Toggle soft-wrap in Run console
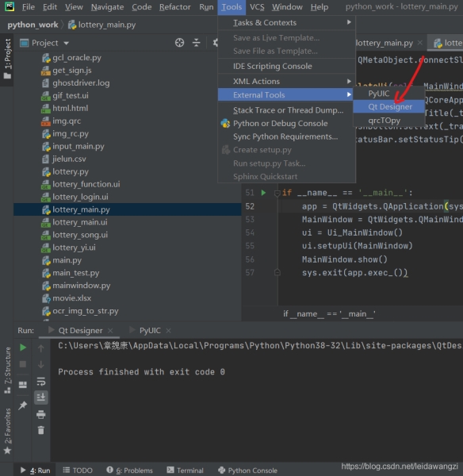The image size is (463, 476). [x=41, y=382]
